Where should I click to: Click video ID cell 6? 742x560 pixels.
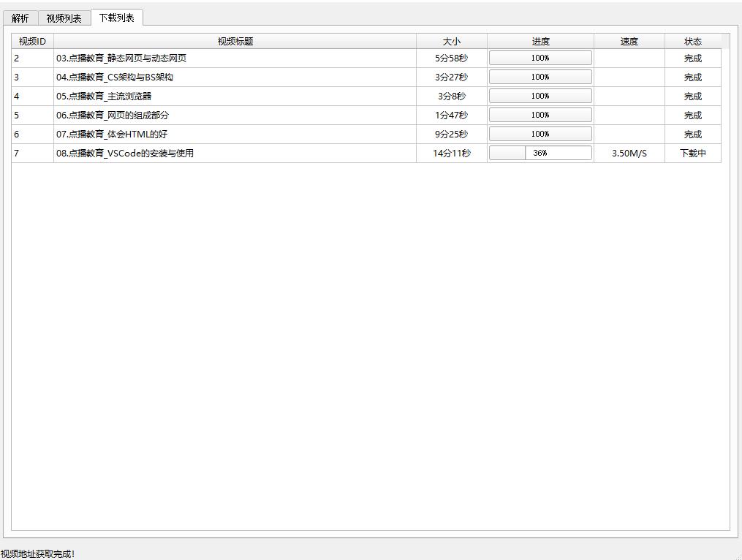32,134
